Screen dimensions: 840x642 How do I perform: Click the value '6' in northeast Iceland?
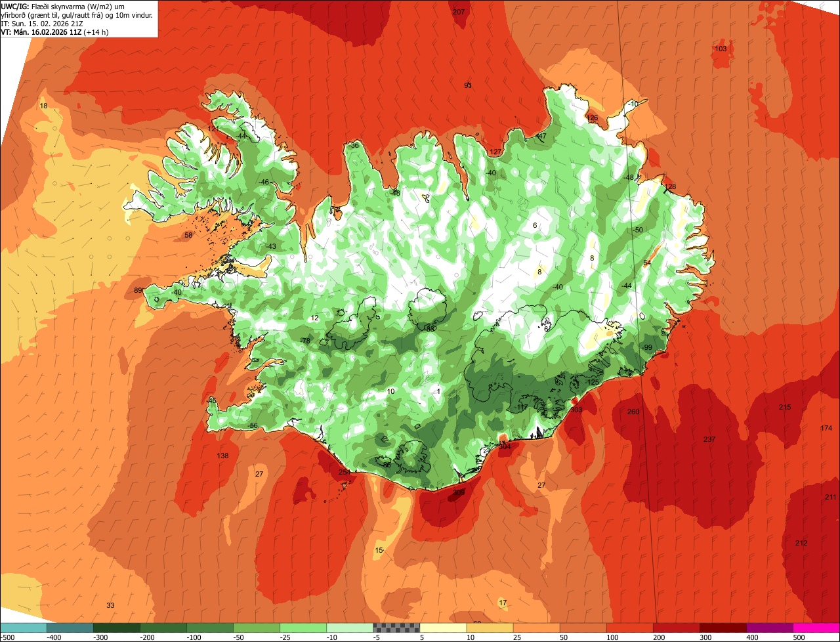coord(535,226)
